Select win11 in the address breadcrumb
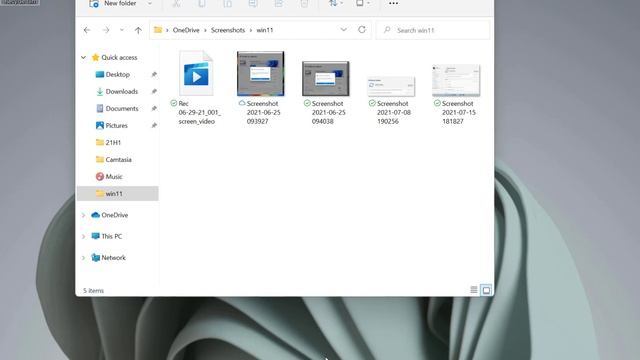The height and width of the screenshot is (360, 640). coord(264,30)
